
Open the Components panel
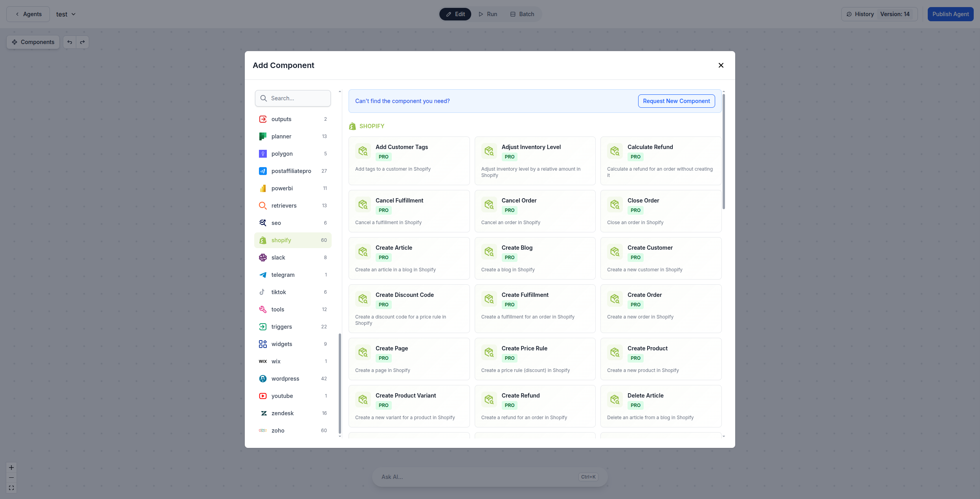(x=33, y=42)
